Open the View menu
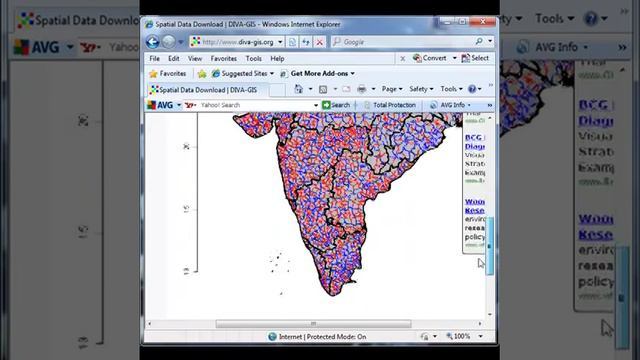Image resolution: width=640 pixels, height=360 pixels. click(x=195, y=58)
